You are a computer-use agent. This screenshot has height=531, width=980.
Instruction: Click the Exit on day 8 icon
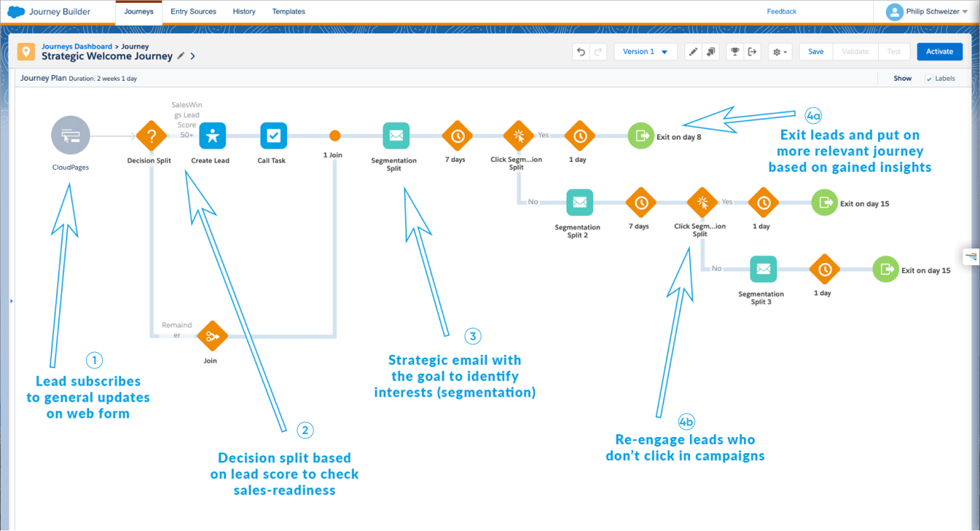pyautogui.click(x=641, y=135)
